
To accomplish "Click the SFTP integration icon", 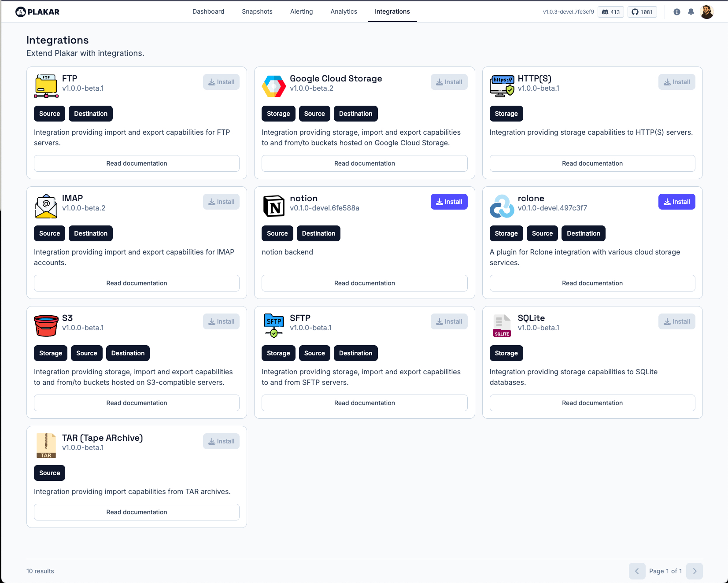I will 273,326.
